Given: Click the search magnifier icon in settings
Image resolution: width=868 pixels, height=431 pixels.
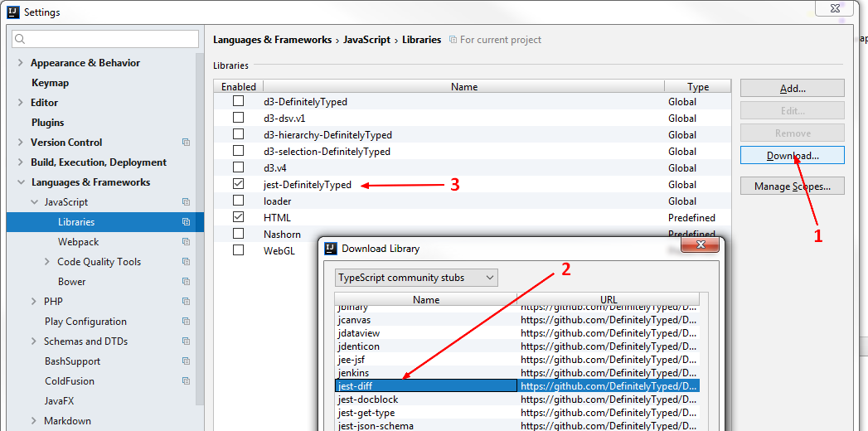Looking at the screenshot, I should (21, 39).
